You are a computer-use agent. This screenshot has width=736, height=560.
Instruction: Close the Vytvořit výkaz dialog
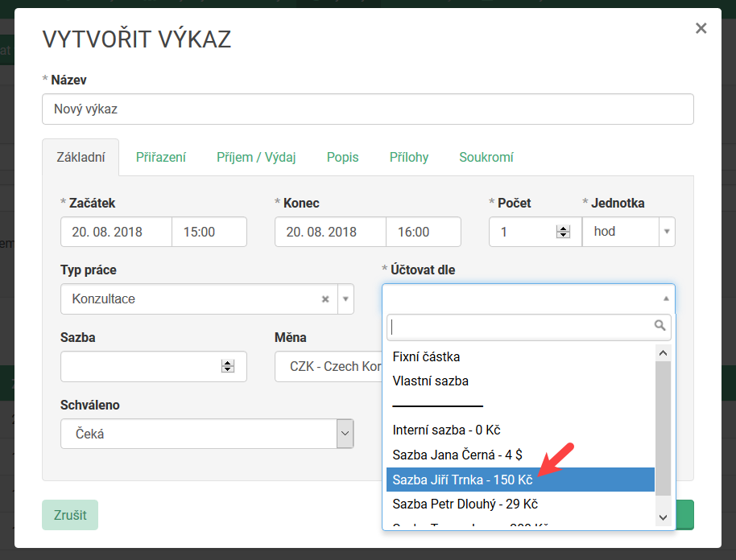click(x=701, y=29)
